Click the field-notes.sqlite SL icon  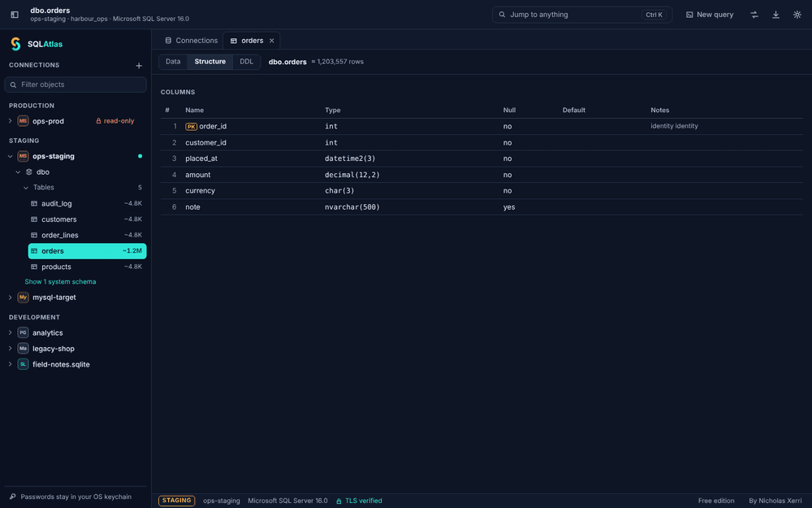pos(23,364)
